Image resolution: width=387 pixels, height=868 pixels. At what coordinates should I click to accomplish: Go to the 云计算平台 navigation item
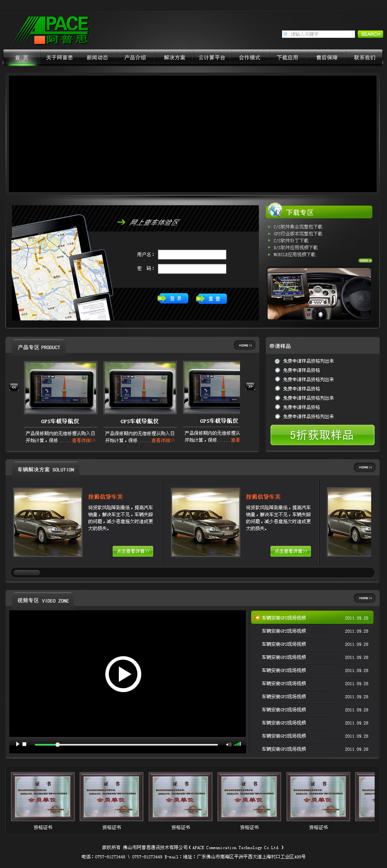click(211, 57)
